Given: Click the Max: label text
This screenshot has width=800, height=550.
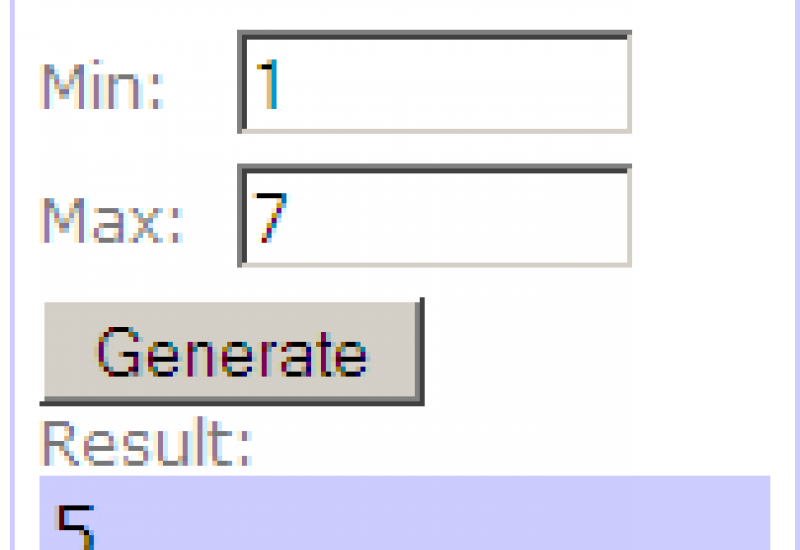Looking at the screenshot, I should coord(111,220).
